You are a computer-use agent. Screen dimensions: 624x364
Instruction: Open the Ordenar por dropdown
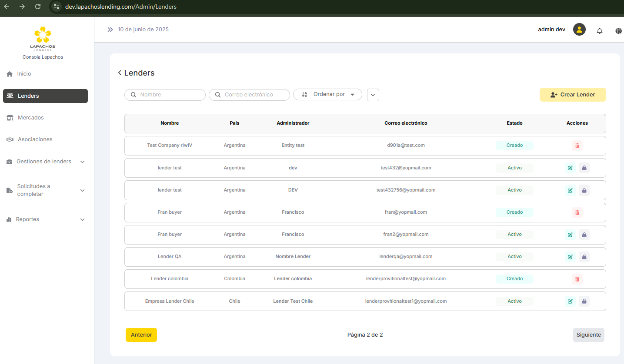click(327, 95)
